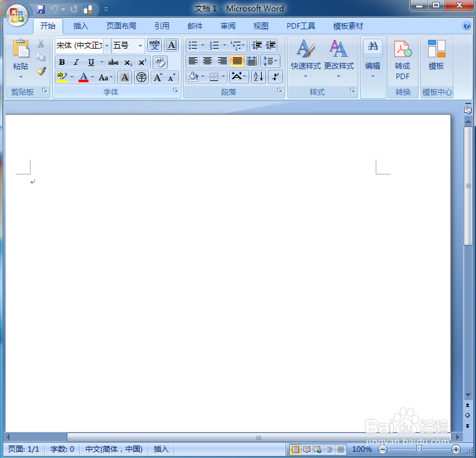Switch to the 审阅 tab
The height and width of the screenshot is (458, 476).
click(228, 26)
